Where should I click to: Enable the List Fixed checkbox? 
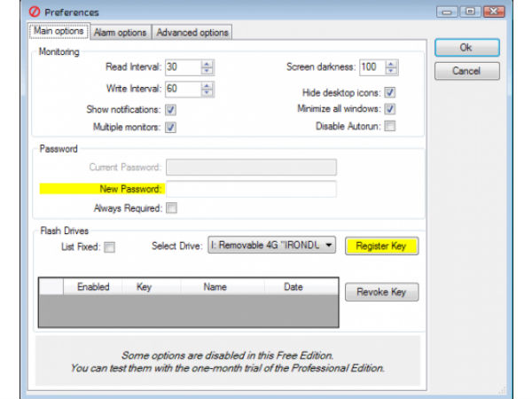click(x=110, y=247)
